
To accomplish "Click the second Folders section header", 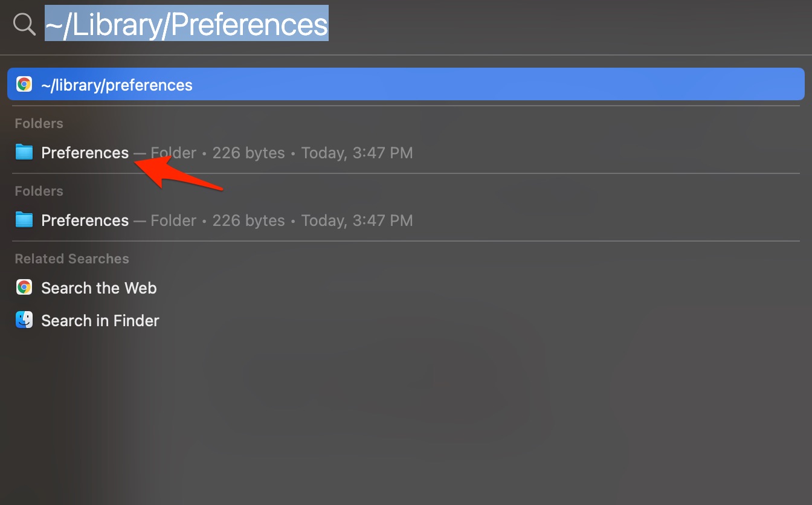I will click(39, 191).
